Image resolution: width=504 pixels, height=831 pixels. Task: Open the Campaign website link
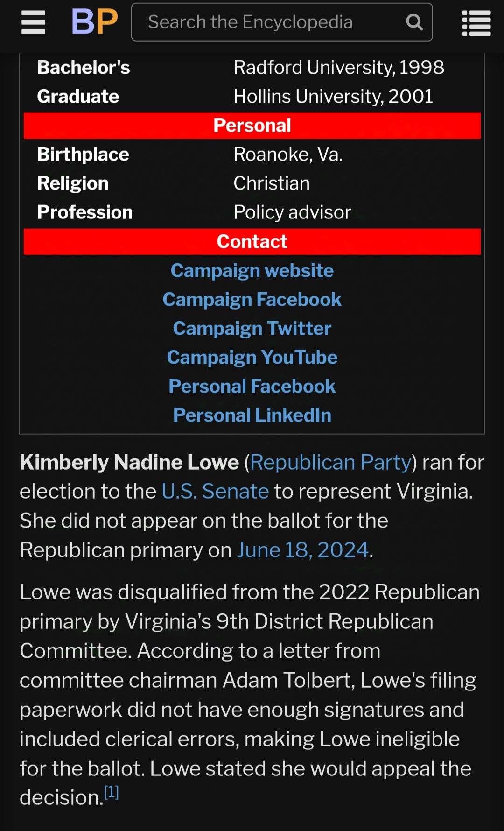[x=252, y=271]
